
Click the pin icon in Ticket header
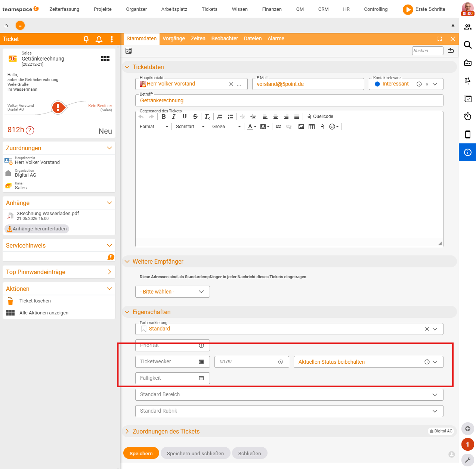coord(86,39)
